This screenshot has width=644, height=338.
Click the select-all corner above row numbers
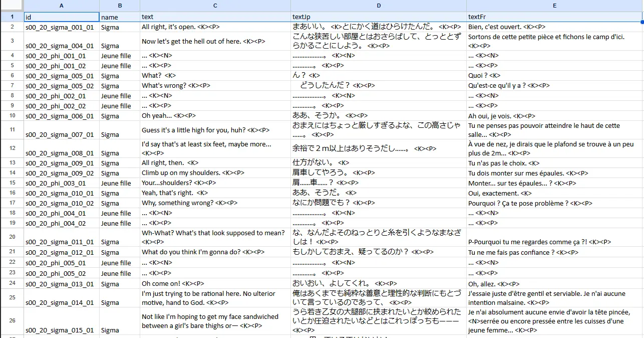(12, 5)
